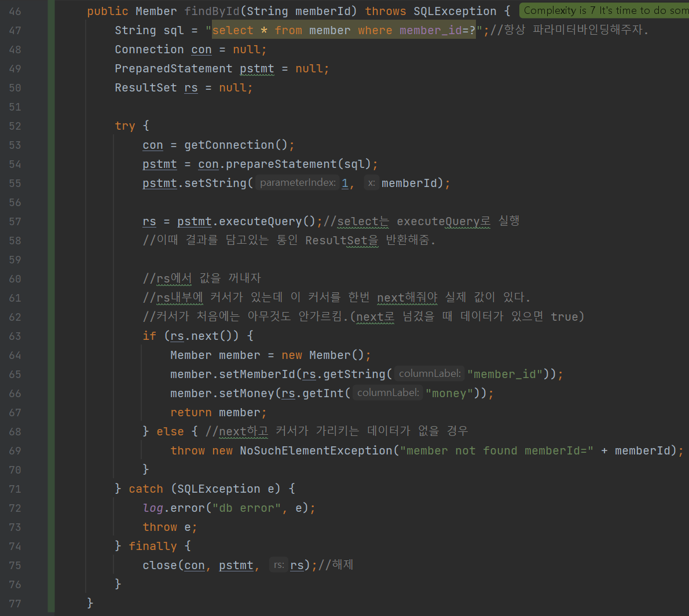Click the 'throw e;' statement

click(170, 527)
